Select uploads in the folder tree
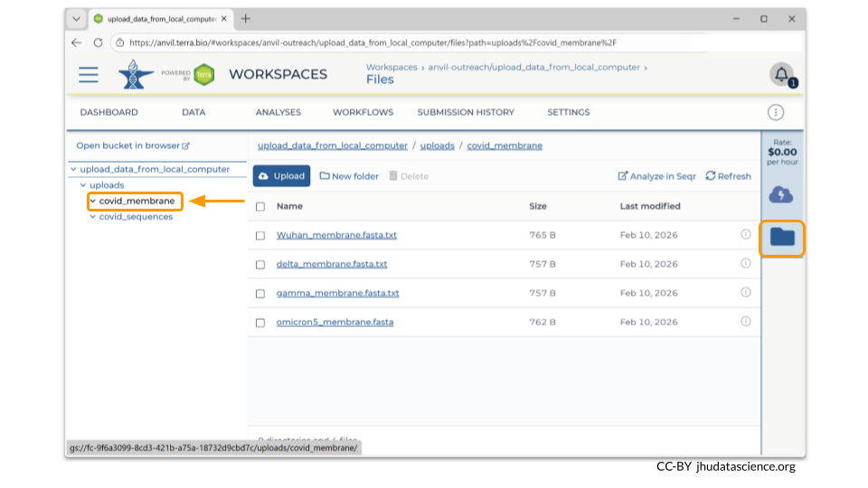The width and height of the screenshot is (868, 488). (107, 185)
